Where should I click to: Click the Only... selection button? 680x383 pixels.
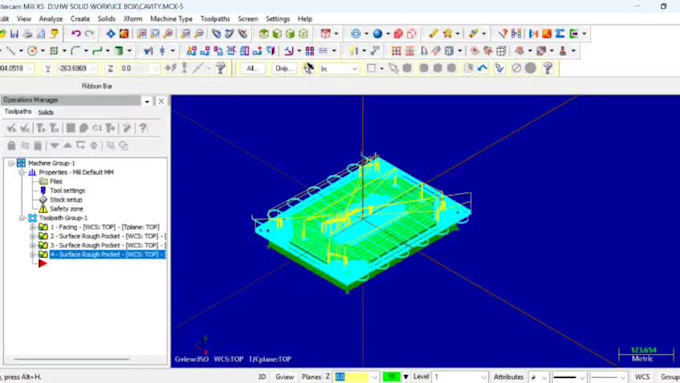284,69
